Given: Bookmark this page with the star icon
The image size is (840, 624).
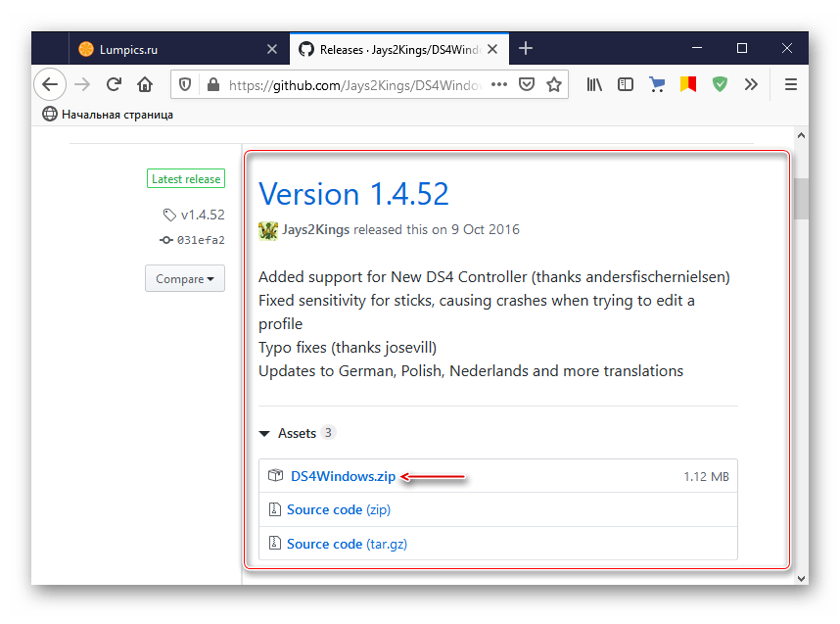Looking at the screenshot, I should (x=554, y=85).
